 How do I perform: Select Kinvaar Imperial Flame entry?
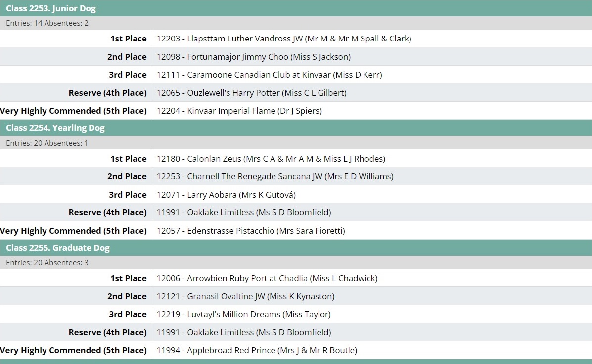239,111
